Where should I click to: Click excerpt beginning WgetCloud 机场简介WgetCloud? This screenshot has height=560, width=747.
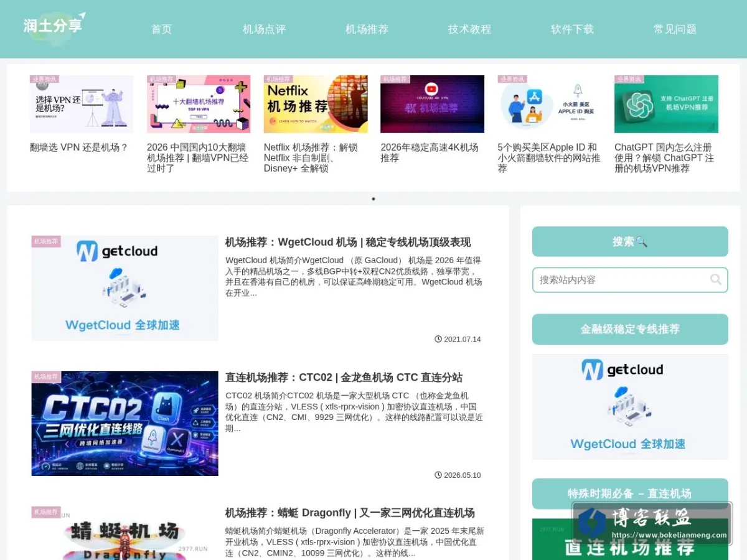tap(354, 276)
